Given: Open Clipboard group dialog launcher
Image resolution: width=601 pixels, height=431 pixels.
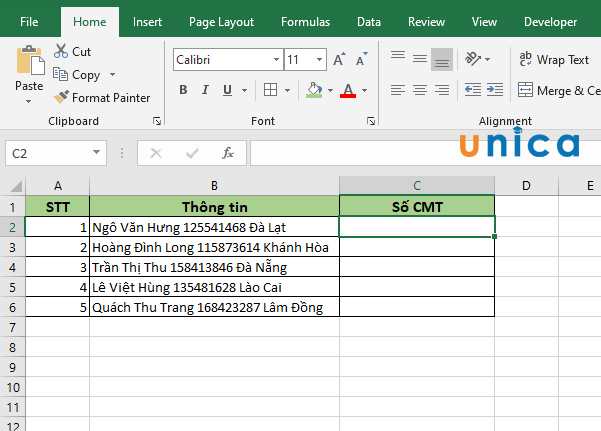Looking at the screenshot, I should [x=157, y=121].
